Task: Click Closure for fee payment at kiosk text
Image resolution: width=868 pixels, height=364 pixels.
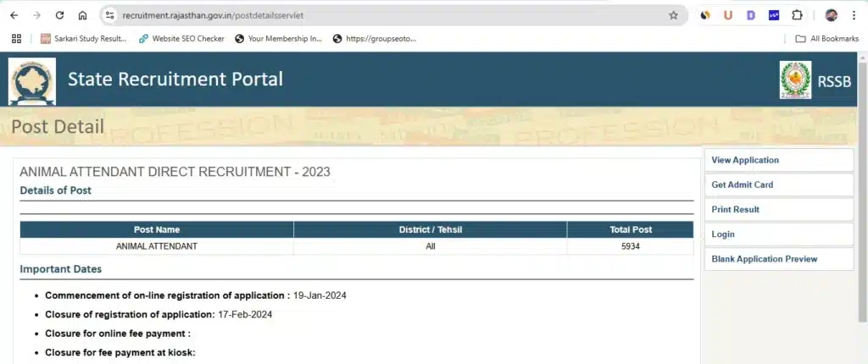Action: 120,352
